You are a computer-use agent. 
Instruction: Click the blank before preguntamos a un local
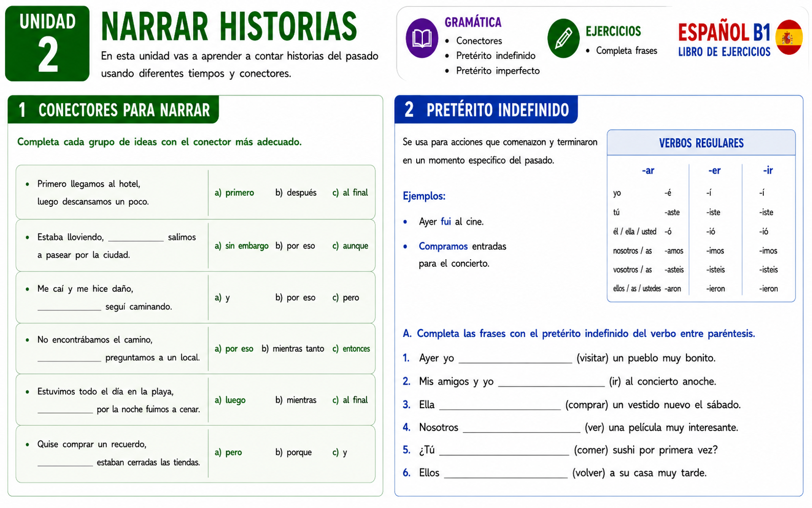[69, 357]
